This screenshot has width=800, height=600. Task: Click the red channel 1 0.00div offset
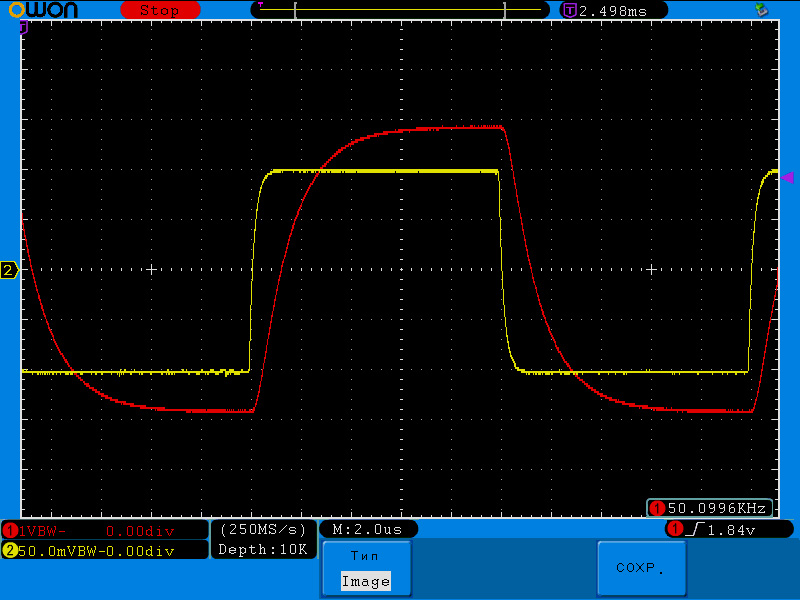pyautogui.click(x=140, y=531)
